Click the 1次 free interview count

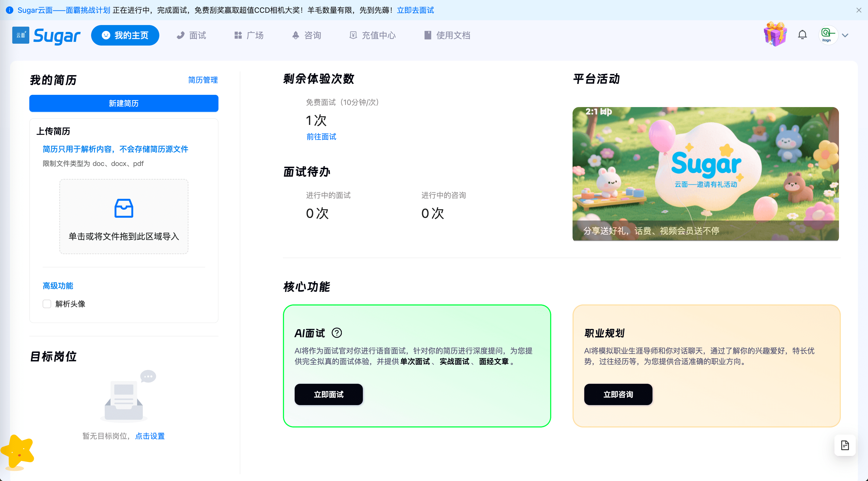316,120
